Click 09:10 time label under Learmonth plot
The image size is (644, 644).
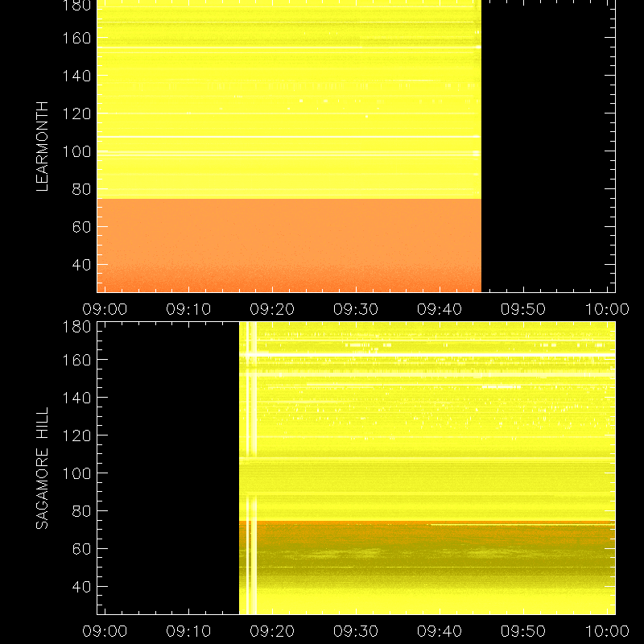188,309
